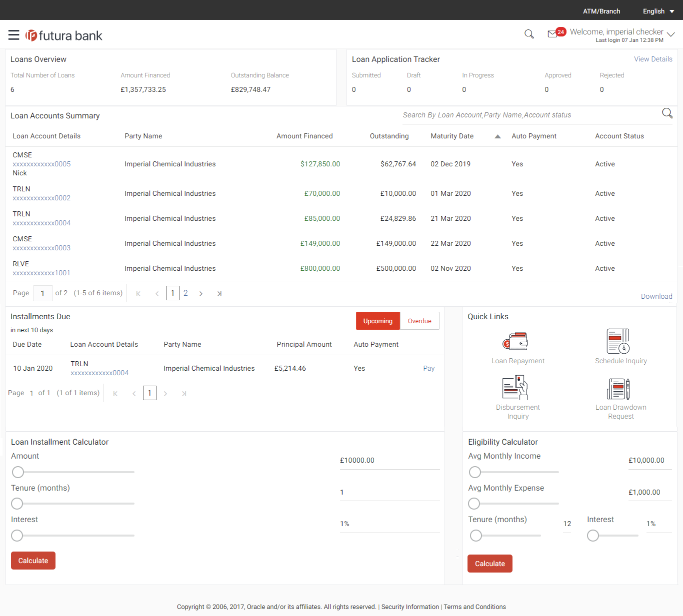Download the loan accounts summary
Viewport: 683px width, 616px height.
[656, 296]
